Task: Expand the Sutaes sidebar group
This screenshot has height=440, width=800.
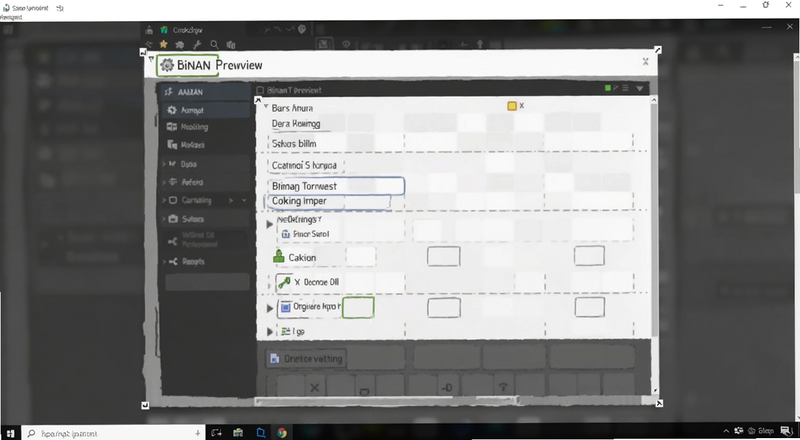Action: 164,219
